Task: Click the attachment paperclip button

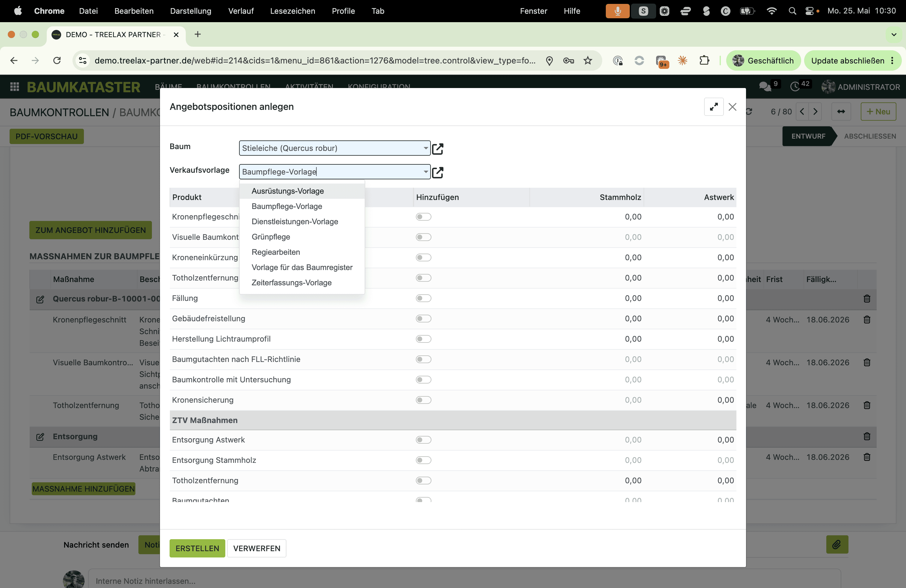Action: 837,545
